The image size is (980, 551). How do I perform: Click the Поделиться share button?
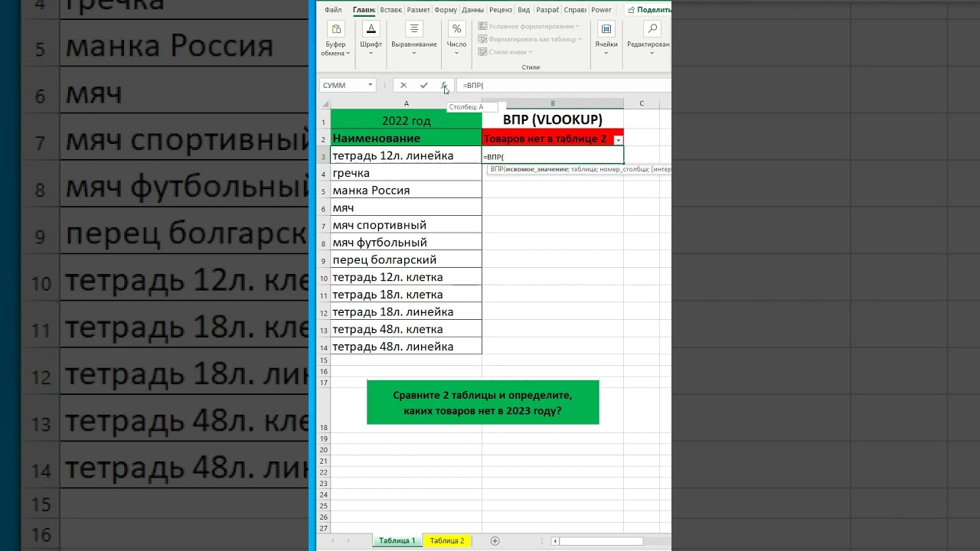click(648, 10)
